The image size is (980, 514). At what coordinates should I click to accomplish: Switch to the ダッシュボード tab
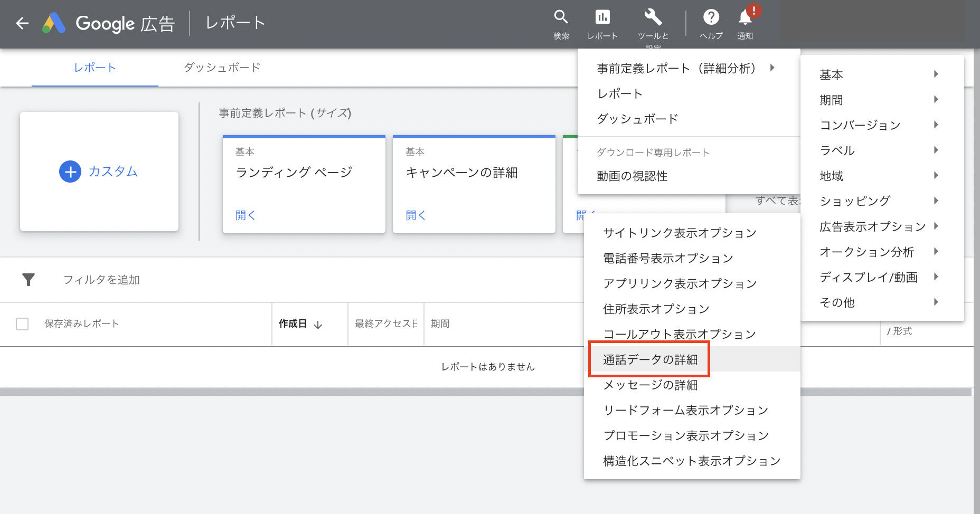(x=222, y=68)
